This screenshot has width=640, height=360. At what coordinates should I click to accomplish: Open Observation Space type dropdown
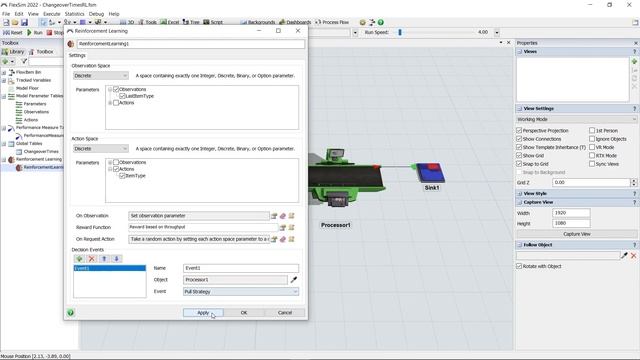pyautogui.click(x=100, y=76)
